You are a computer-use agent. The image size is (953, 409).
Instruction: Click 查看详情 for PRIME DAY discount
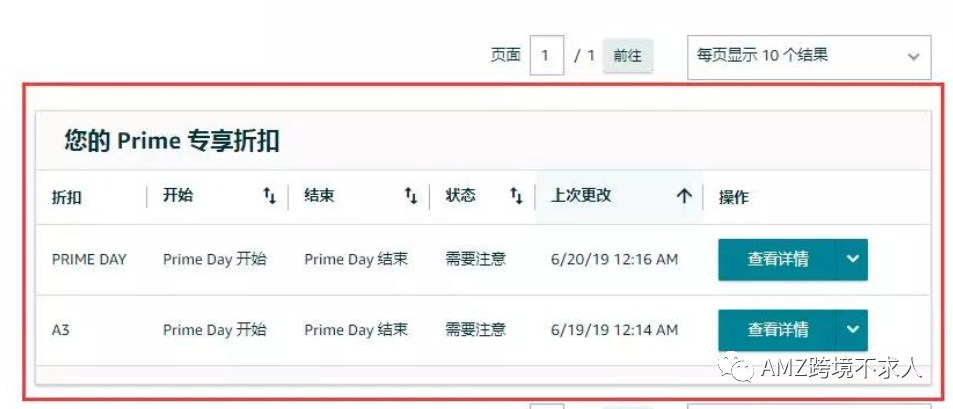point(777,259)
